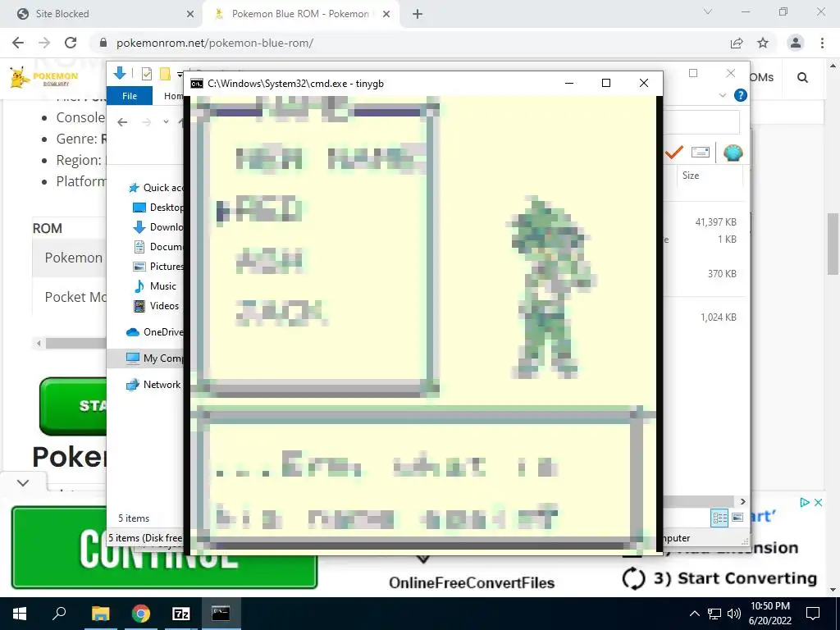Switch Explorer to details view icon

(719, 518)
